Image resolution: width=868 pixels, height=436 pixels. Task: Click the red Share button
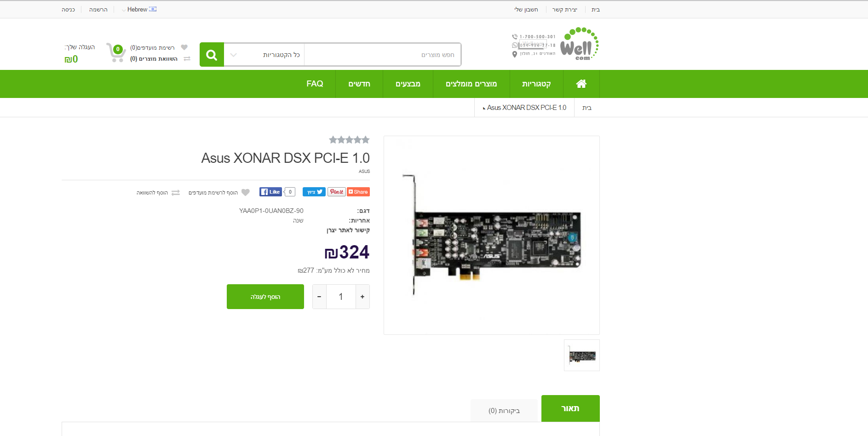(358, 192)
